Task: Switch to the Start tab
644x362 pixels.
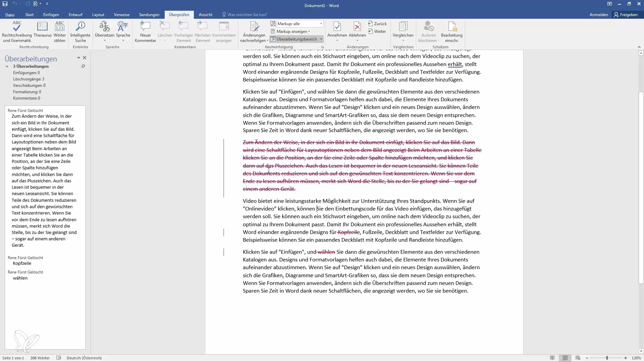Action: pos(30,15)
